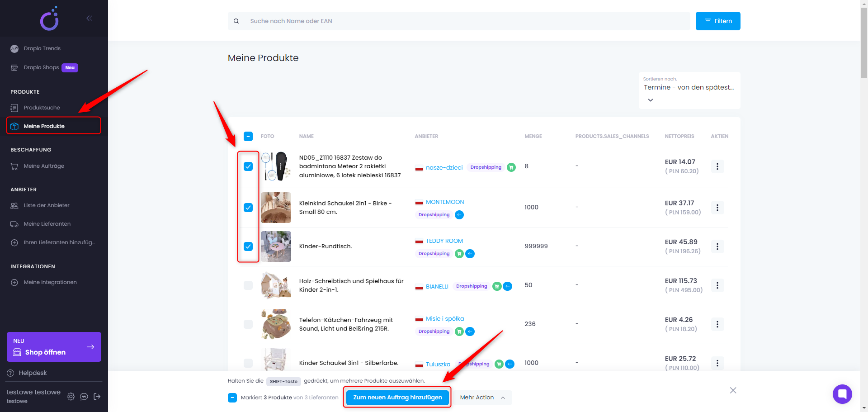
Task: Expand the Mehr Action menu
Action: click(483, 398)
